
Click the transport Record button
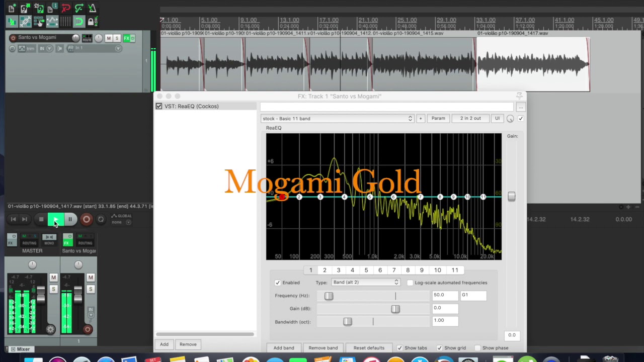click(87, 219)
